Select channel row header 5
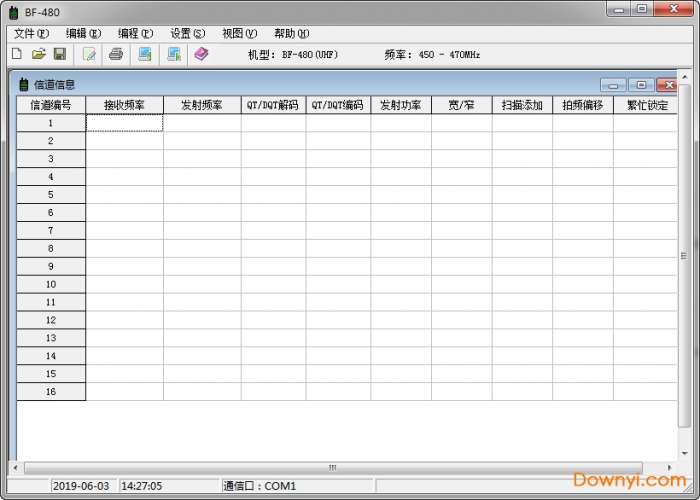The image size is (700, 500). [x=51, y=195]
